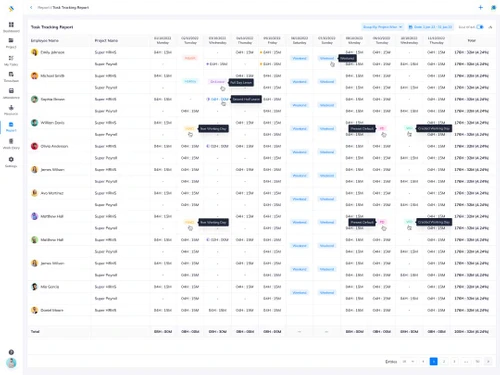Click Olivia Anderson's avatar

click(34, 146)
